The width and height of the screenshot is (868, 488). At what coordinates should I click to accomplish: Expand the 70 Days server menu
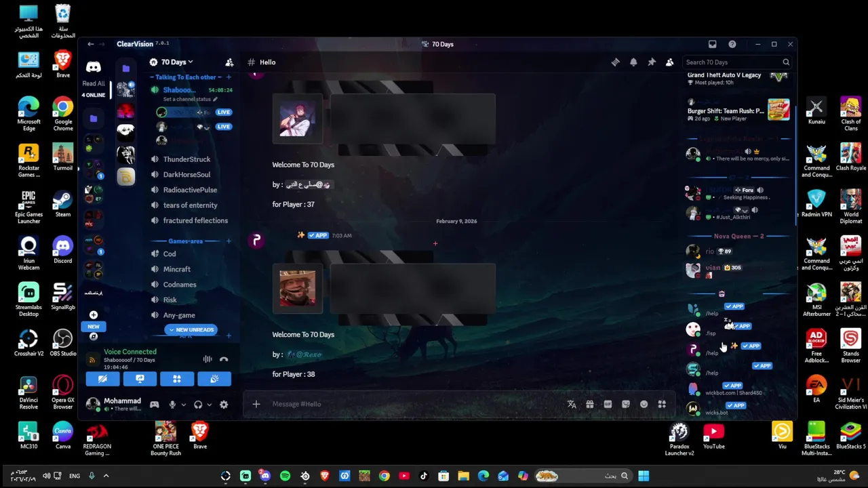[177, 62]
